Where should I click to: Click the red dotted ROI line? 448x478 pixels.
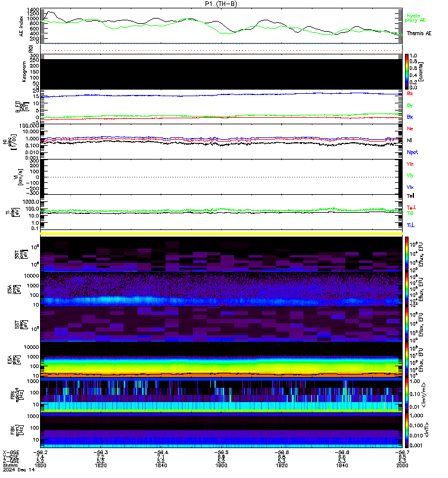pyautogui.click(x=221, y=50)
